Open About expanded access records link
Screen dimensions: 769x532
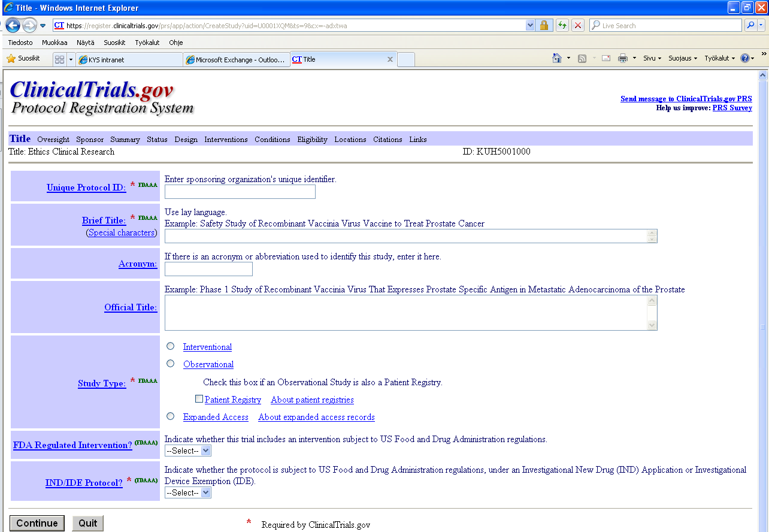[316, 417]
